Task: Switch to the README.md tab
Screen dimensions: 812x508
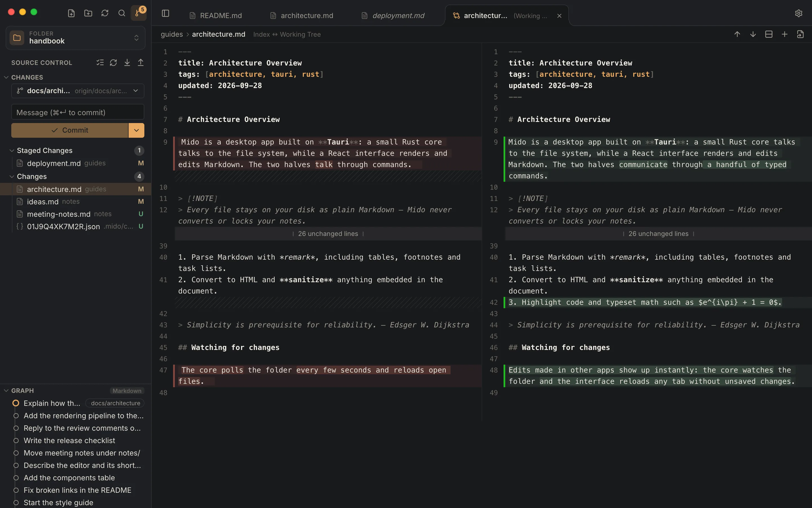Action: [x=216, y=16]
